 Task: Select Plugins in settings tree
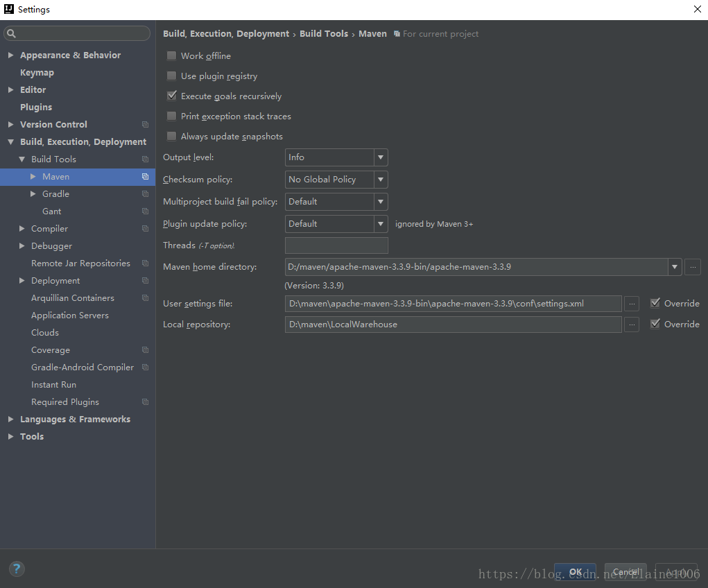pos(36,107)
